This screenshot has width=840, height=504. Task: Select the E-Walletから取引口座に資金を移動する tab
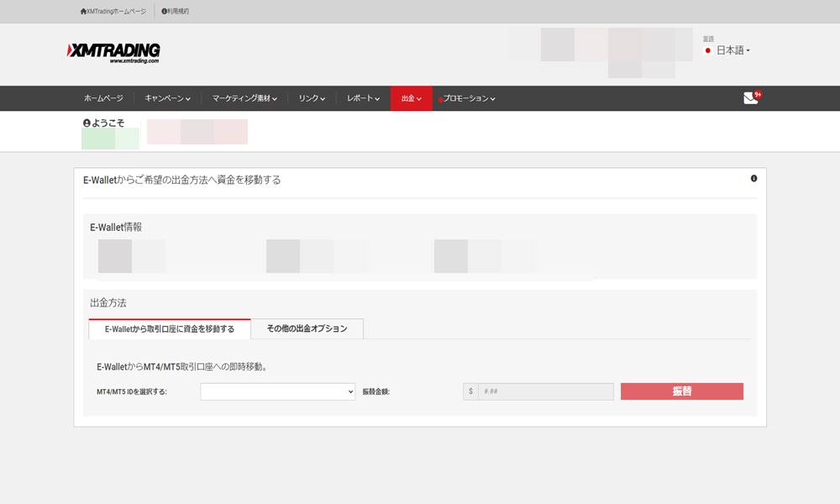[168, 329]
